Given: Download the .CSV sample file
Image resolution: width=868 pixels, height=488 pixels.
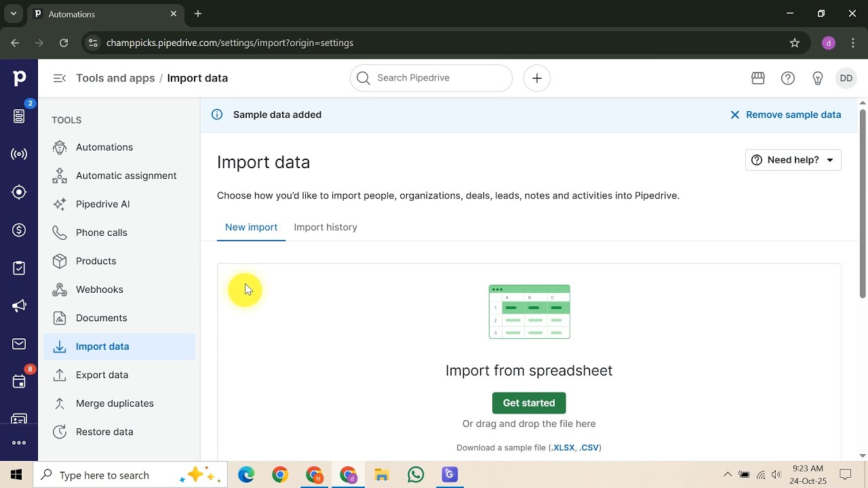Looking at the screenshot, I should click(x=589, y=447).
